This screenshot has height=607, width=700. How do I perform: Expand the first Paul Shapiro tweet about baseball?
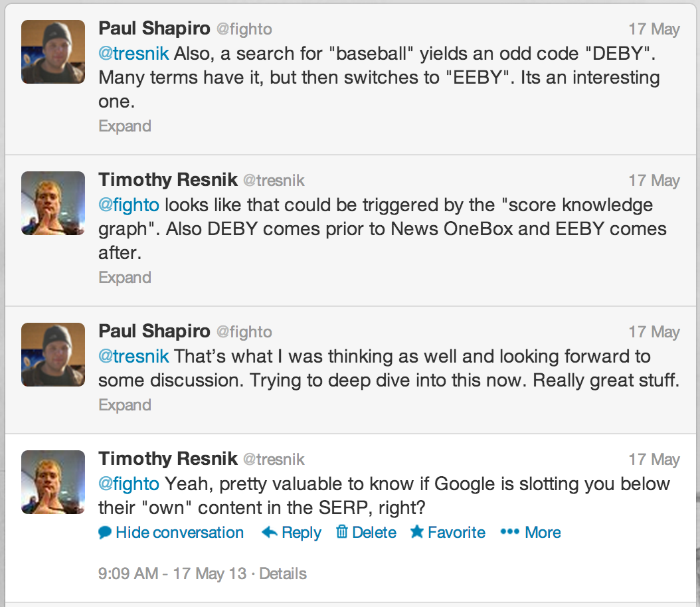tap(125, 126)
